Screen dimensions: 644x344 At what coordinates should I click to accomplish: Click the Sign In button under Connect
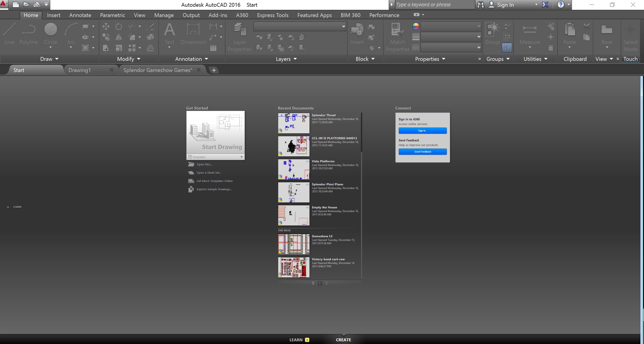click(422, 130)
